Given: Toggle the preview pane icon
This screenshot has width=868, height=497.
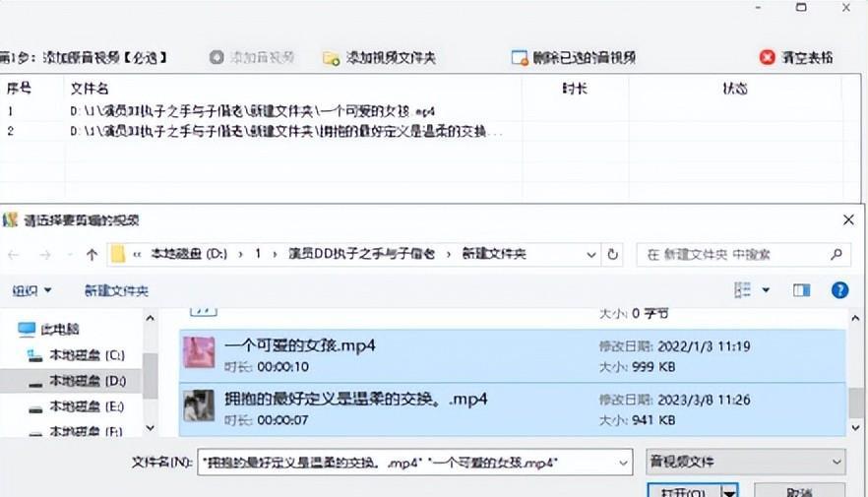Looking at the screenshot, I should 801,290.
